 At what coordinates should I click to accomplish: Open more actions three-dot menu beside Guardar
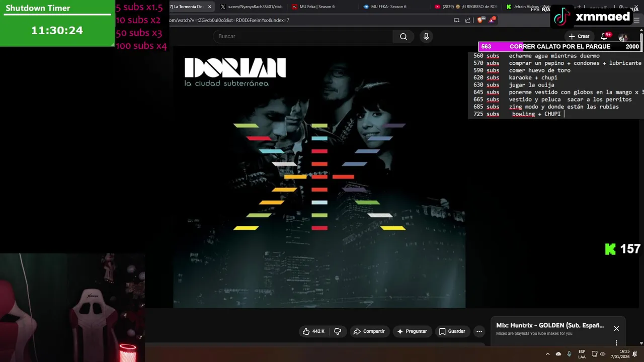pos(479,331)
